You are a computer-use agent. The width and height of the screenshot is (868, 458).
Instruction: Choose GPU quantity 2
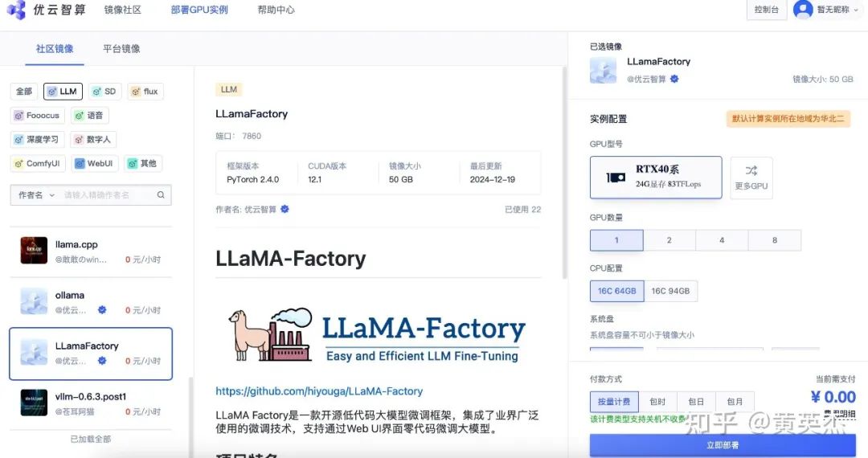point(669,240)
